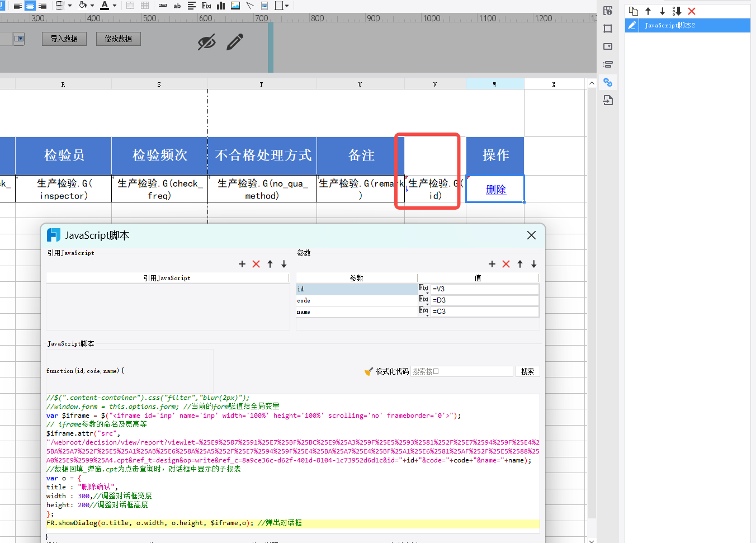Screen dimensions: 756x543
Task: Delete selected parameter row
Action: (506, 264)
